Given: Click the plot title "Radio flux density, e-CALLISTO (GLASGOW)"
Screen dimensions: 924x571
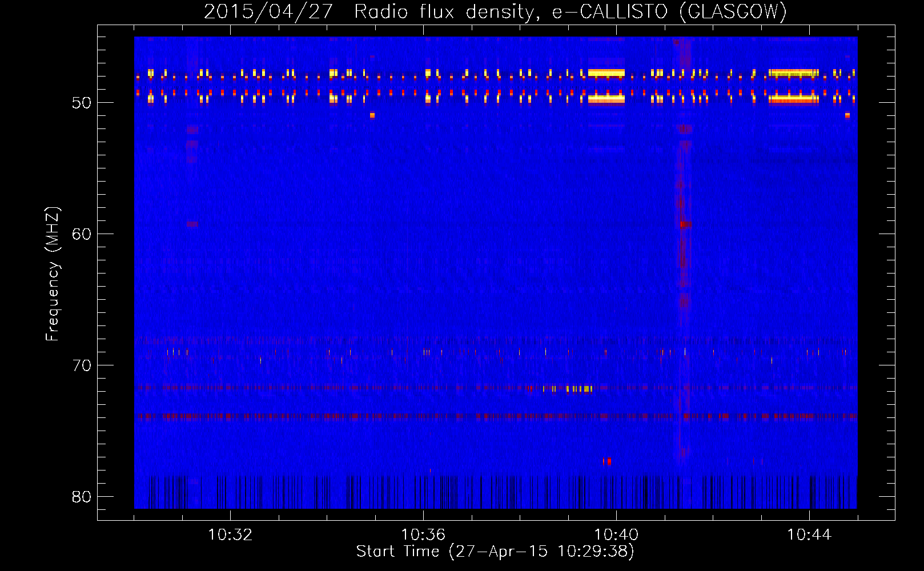Looking at the screenshot, I should tap(571, 11).
